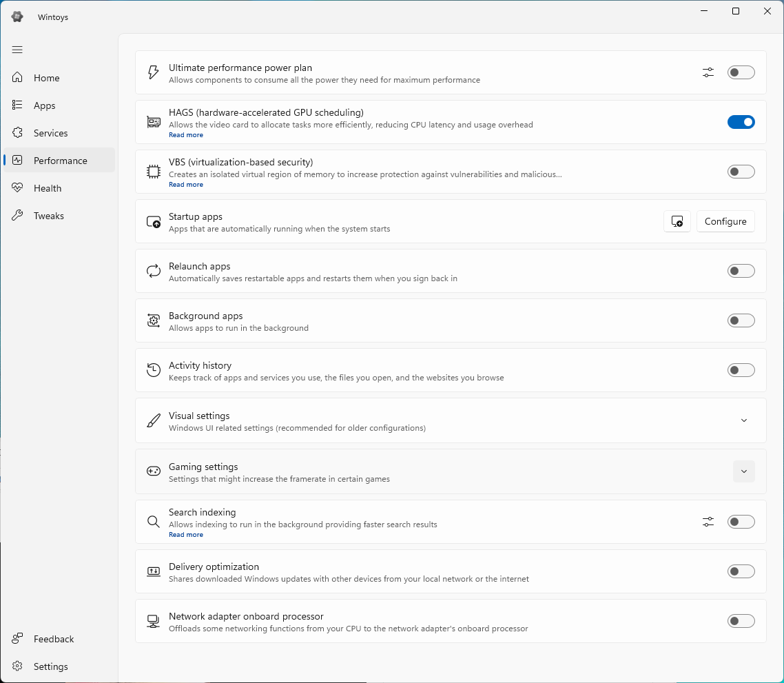Enable Ultimate performance power plan toggle

point(741,72)
